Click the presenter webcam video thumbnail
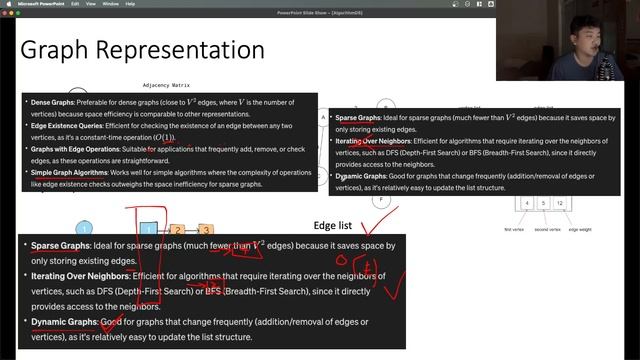The width and height of the screenshot is (640, 360). click(x=560, y=40)
